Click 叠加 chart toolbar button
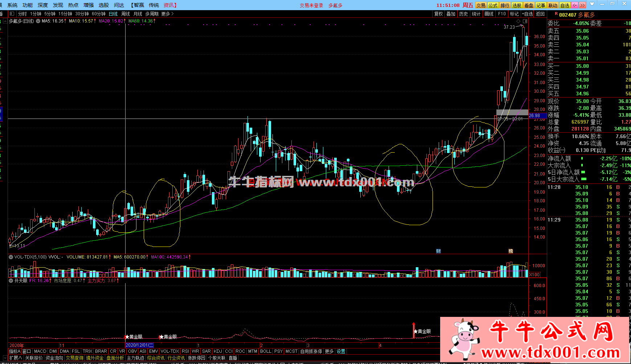Image resolution: width=631 pixels, height=364 pixels. 451,14
